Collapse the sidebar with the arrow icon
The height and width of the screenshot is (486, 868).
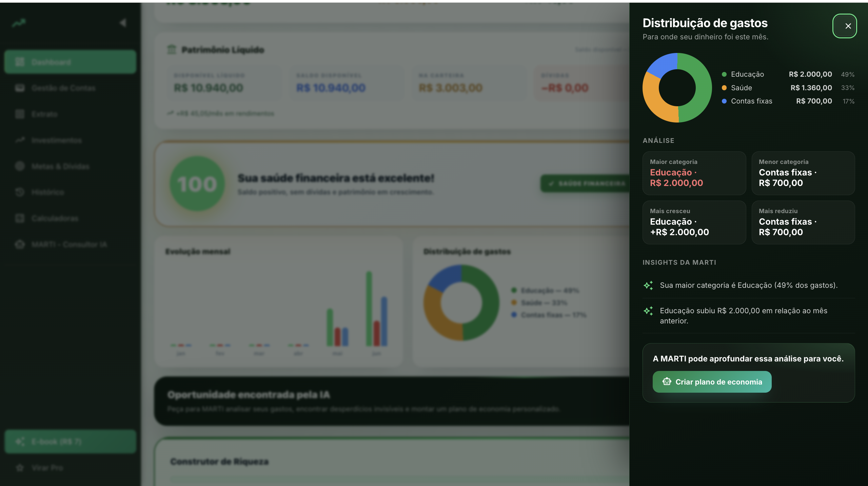[123, 23]
